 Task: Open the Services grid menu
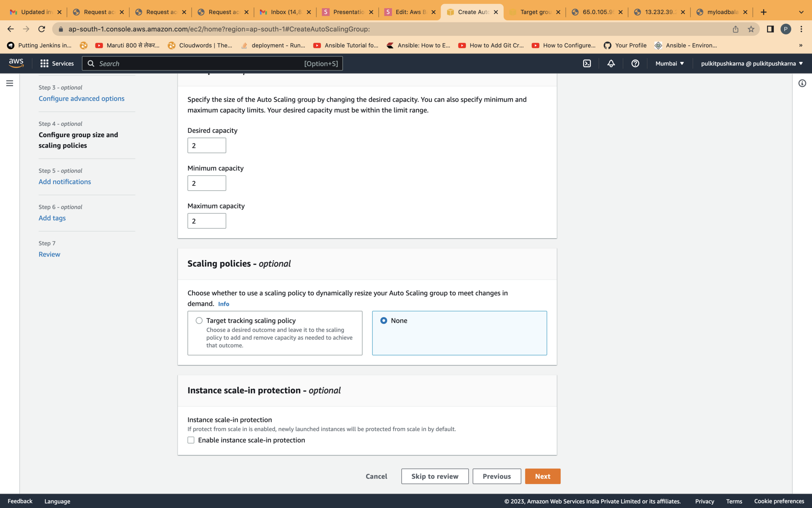[x=57, y=64]
